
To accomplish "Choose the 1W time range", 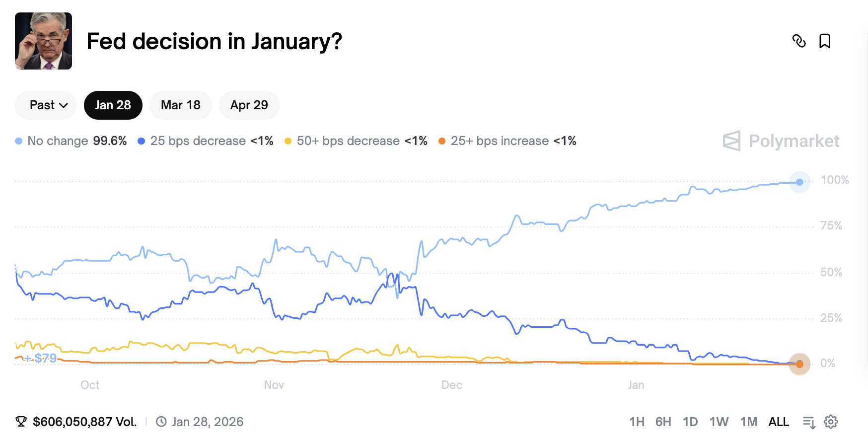I will point(719,422).
